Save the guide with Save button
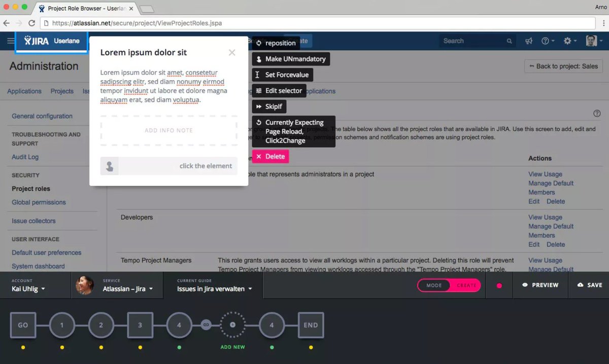The image size is (609, 364). click(x=590, y=285)
